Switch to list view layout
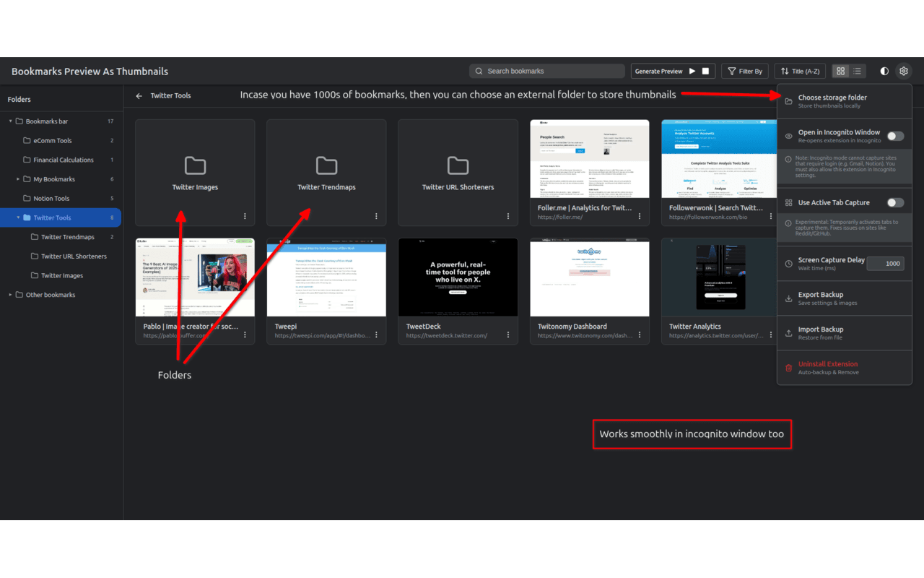Screen dimensions: 924x578 (857, 71)
